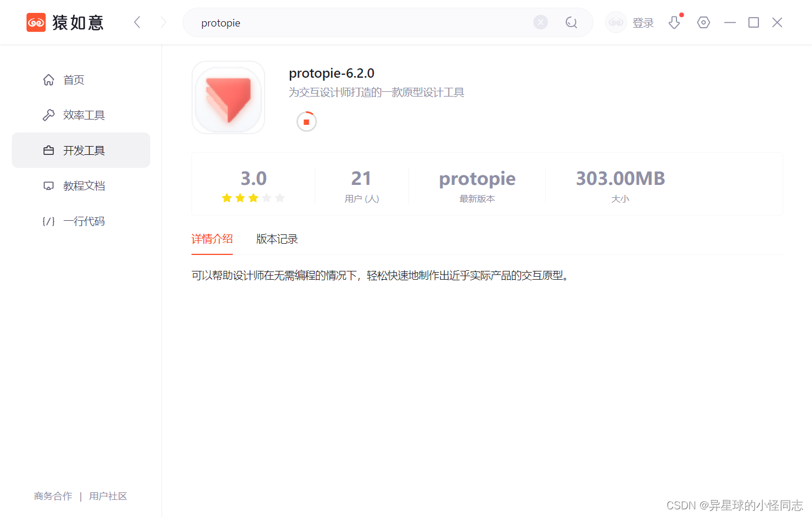812x517 pixels.
Task: Click the 登录 login link
Action: point(643,23)
